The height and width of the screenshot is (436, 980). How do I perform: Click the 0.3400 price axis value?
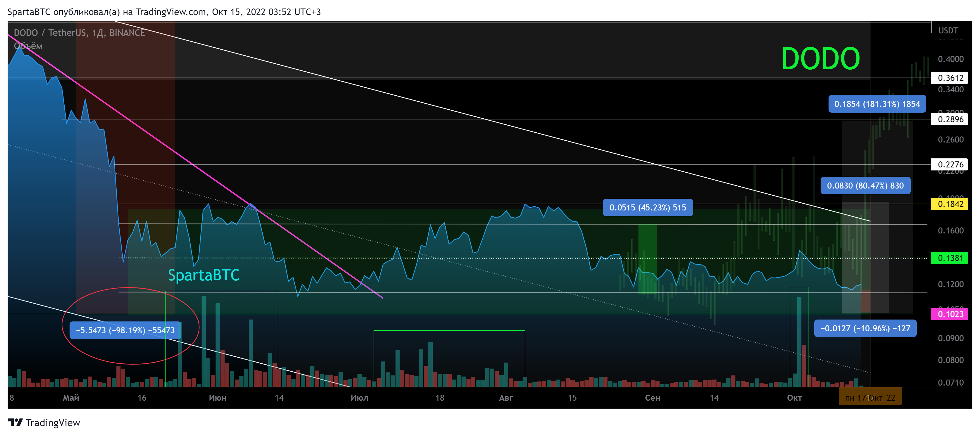951,90
